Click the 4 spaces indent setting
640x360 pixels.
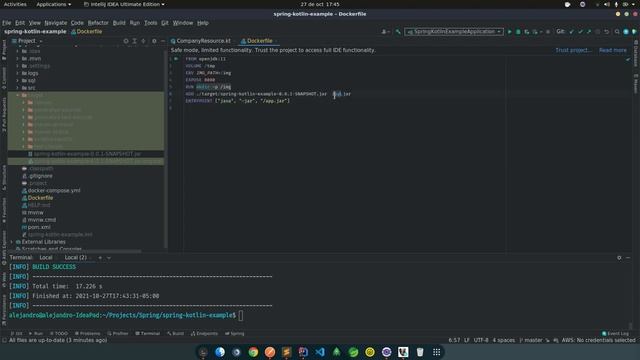pos(504,340)
